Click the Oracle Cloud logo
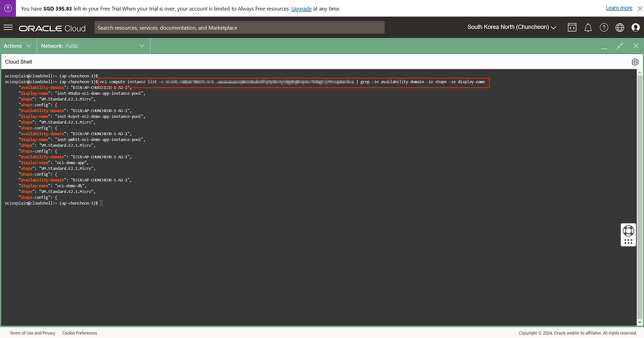This screenshot has height=338, width=644. click(52, 28)
